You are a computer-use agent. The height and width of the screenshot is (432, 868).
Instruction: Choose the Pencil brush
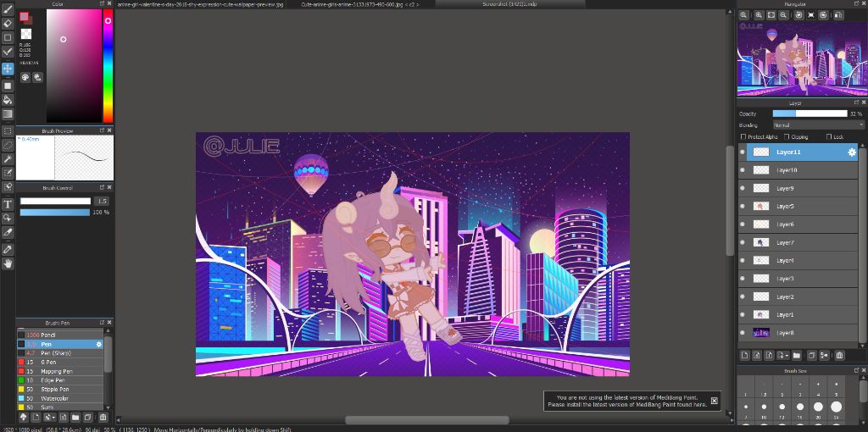point(60,335)
